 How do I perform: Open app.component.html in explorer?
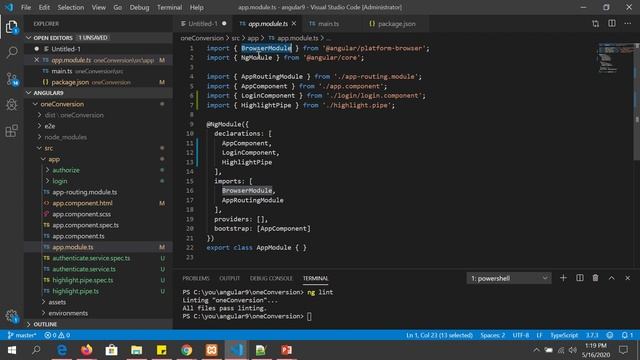82,203
